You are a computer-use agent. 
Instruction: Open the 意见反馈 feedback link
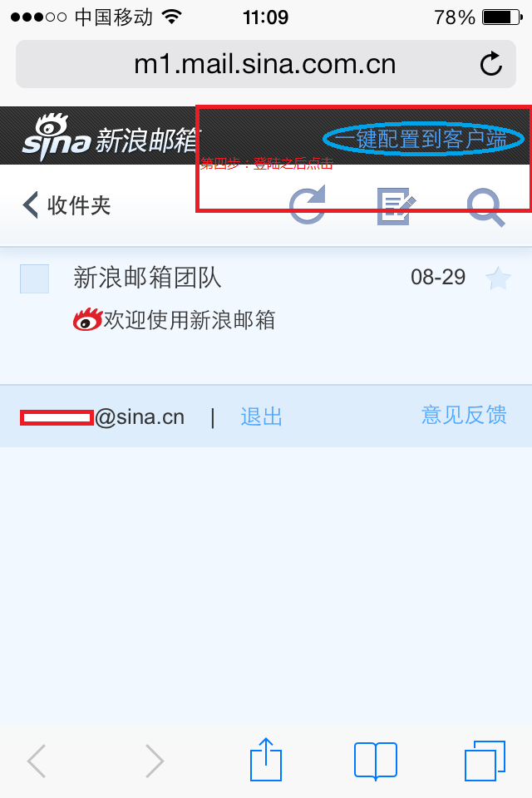tap(464, 415)
